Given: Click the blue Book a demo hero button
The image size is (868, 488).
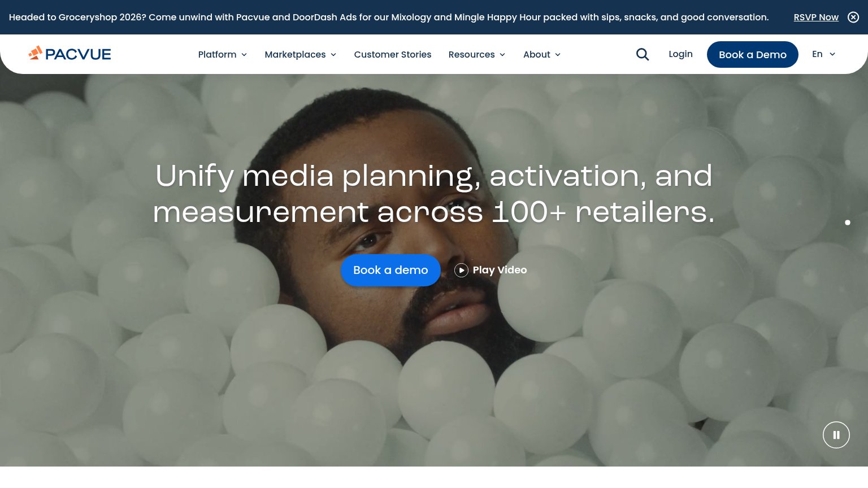Looking at the screenshot, I should click(x=390, y=270).
